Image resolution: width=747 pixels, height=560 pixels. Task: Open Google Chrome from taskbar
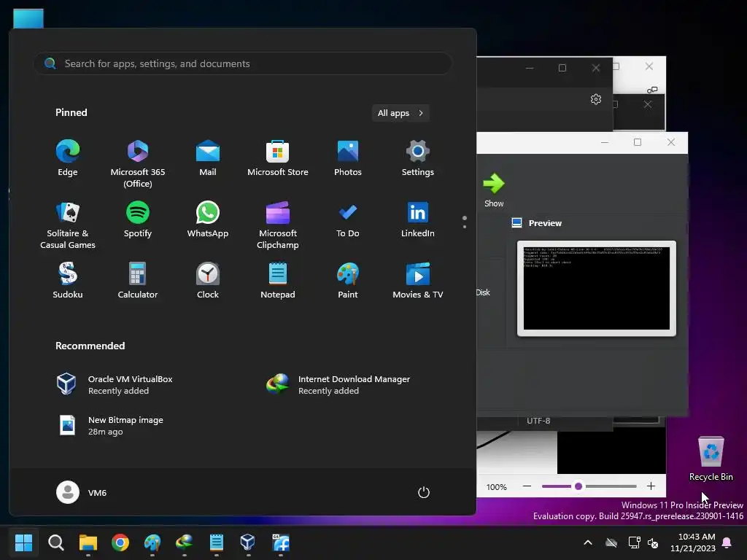pyautogui.click(x=120, y=542)
